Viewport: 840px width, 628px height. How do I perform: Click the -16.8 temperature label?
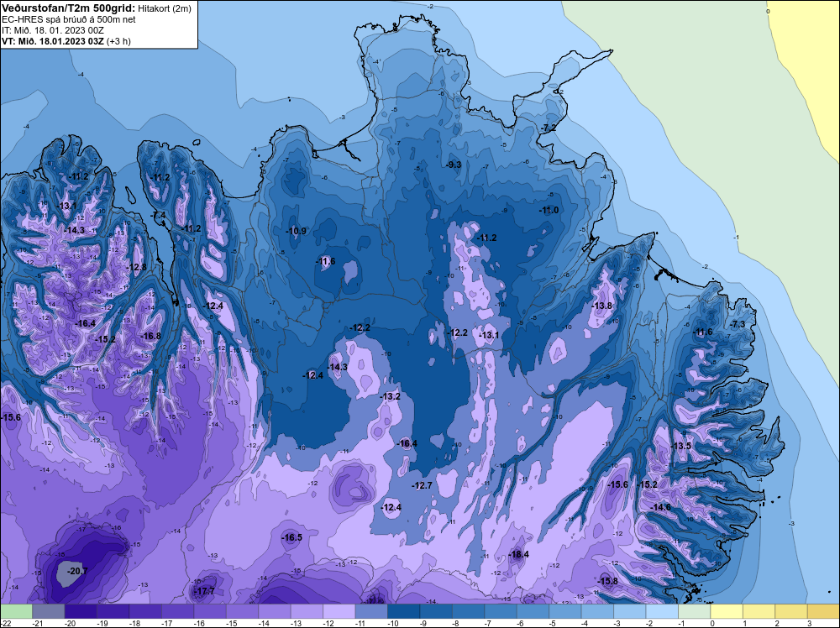151,336
